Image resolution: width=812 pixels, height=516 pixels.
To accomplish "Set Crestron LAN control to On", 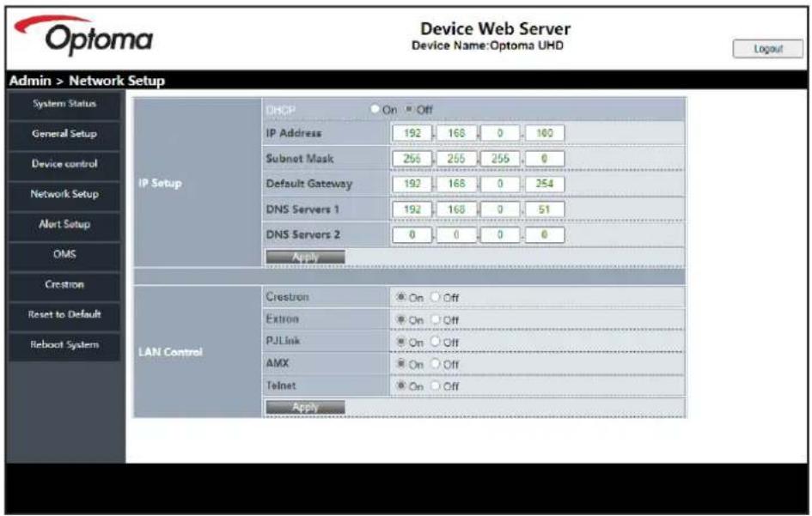I will (400, 297).
